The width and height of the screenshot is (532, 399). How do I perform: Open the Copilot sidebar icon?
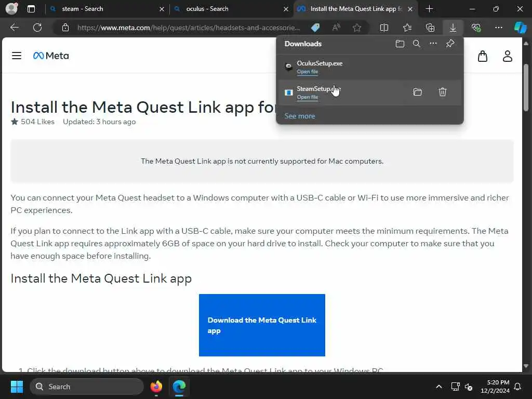coord(520,28)
